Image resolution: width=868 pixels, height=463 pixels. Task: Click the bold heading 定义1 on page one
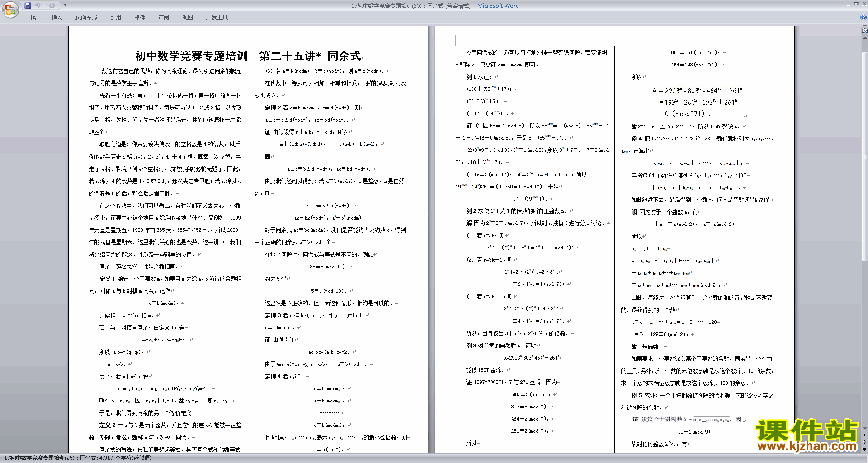(107, 279)
